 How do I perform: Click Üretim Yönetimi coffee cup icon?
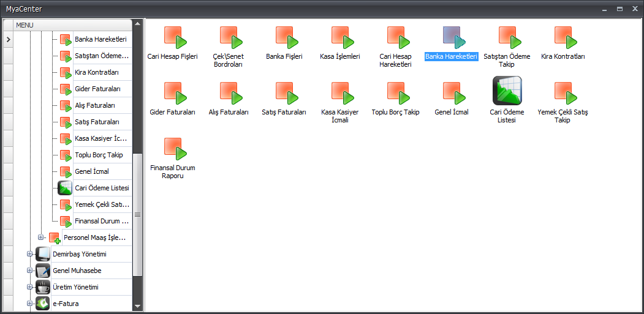click(x=43, y=287)
